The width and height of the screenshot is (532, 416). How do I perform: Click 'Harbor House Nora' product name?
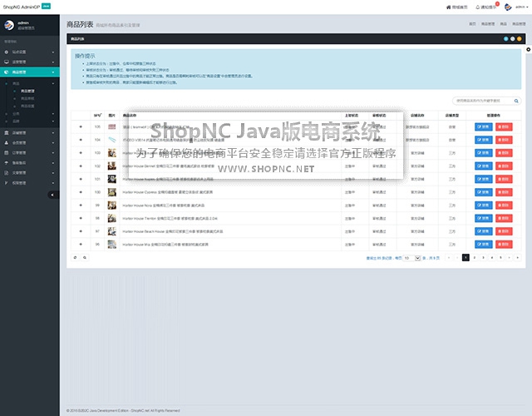[x=163, y=206]
